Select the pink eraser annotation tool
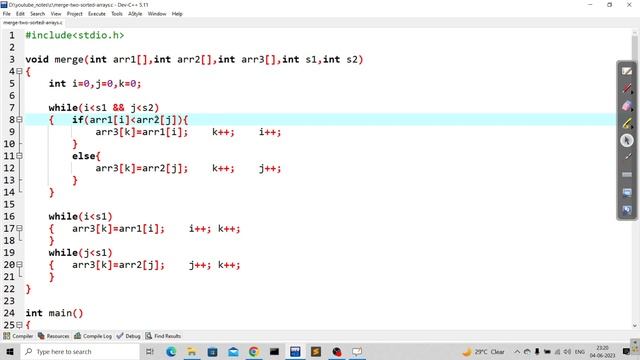This screenshot has width=640, height=360. 627,106
